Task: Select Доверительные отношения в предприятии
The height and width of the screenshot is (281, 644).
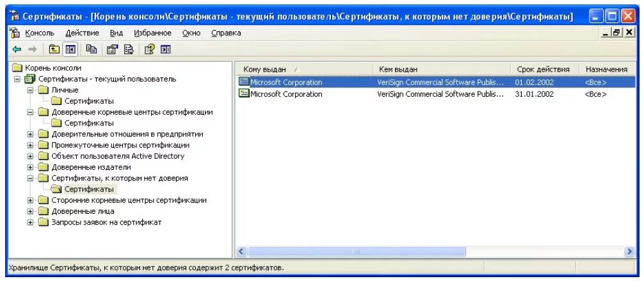Action: [127, 134]
